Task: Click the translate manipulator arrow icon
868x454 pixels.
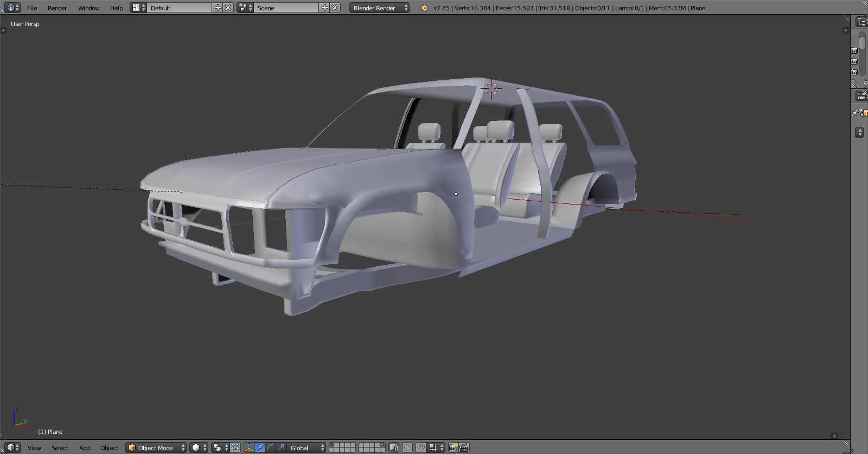Action: tap(259, 447)
